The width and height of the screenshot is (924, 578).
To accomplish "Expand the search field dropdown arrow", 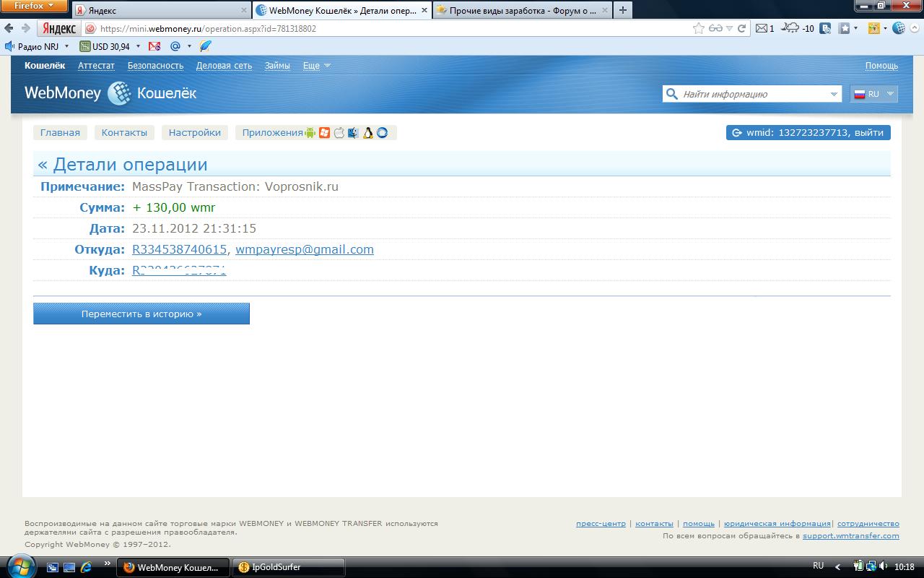I will tap(834, 94).
